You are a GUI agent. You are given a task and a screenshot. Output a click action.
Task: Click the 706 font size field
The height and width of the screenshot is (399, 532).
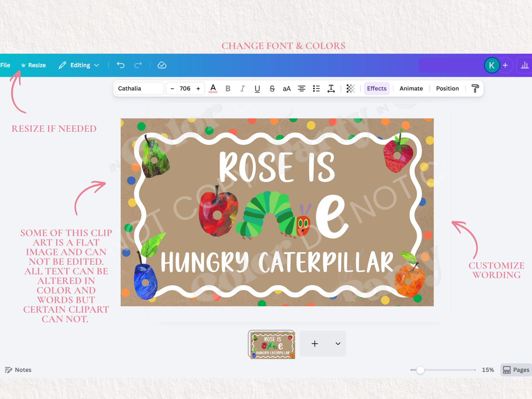click(x=185, y=88)
